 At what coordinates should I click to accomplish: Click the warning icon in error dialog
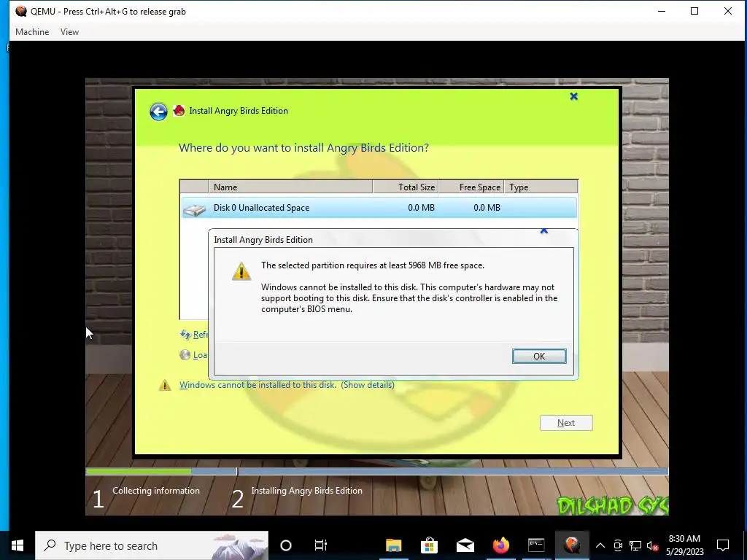[x=241, y=271]
